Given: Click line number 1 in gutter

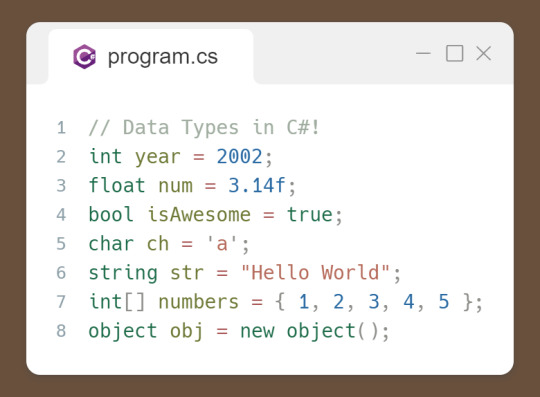Looking at the screenshot, I should (61, 128).
